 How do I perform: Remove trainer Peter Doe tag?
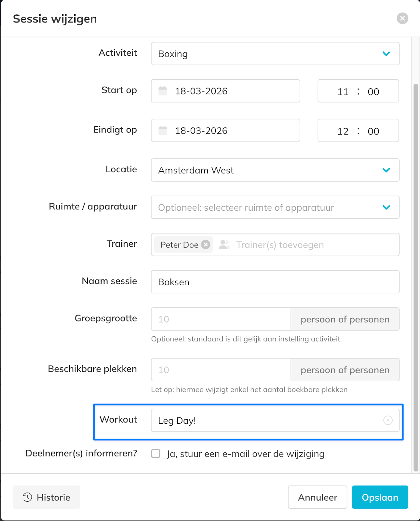[206, 245]
